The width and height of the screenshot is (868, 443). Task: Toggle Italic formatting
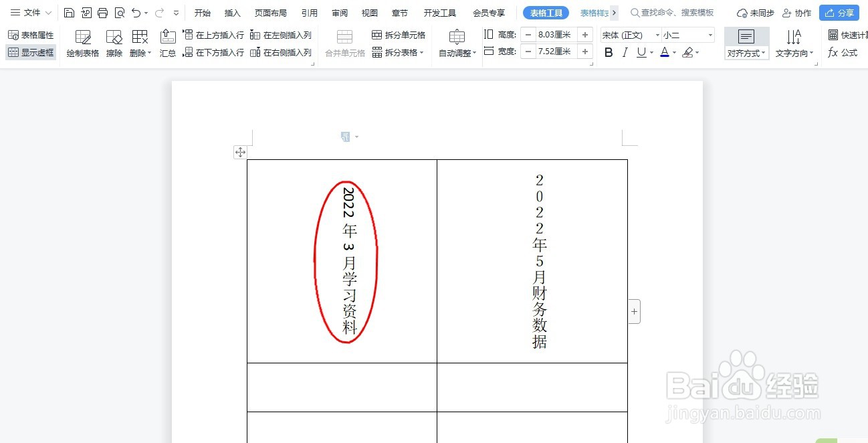click(x=625, y=52)
